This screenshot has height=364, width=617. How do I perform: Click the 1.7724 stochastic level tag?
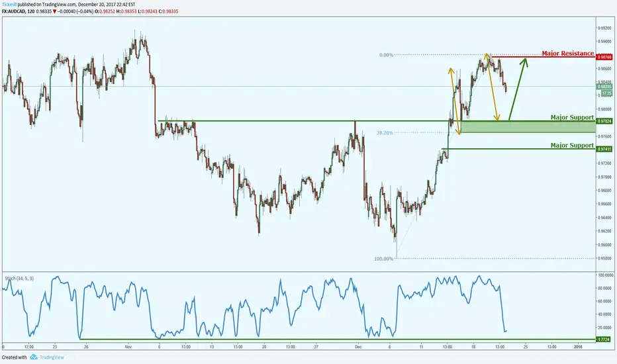604,340
